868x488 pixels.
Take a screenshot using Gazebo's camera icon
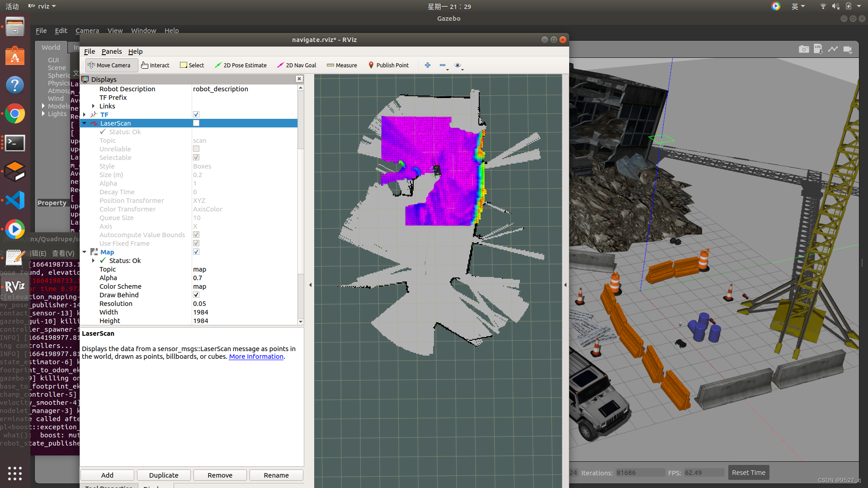point(804,49)
